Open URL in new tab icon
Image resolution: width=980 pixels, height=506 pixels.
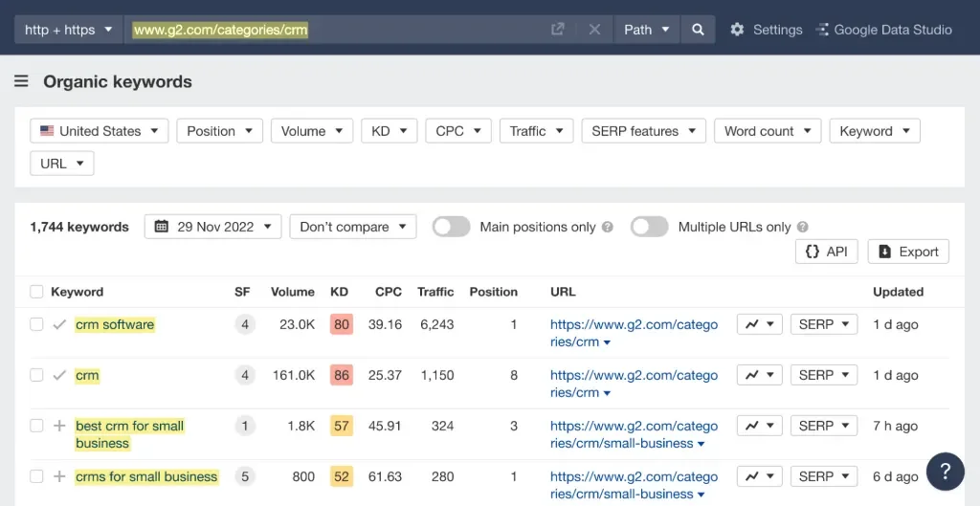[558, 30]
